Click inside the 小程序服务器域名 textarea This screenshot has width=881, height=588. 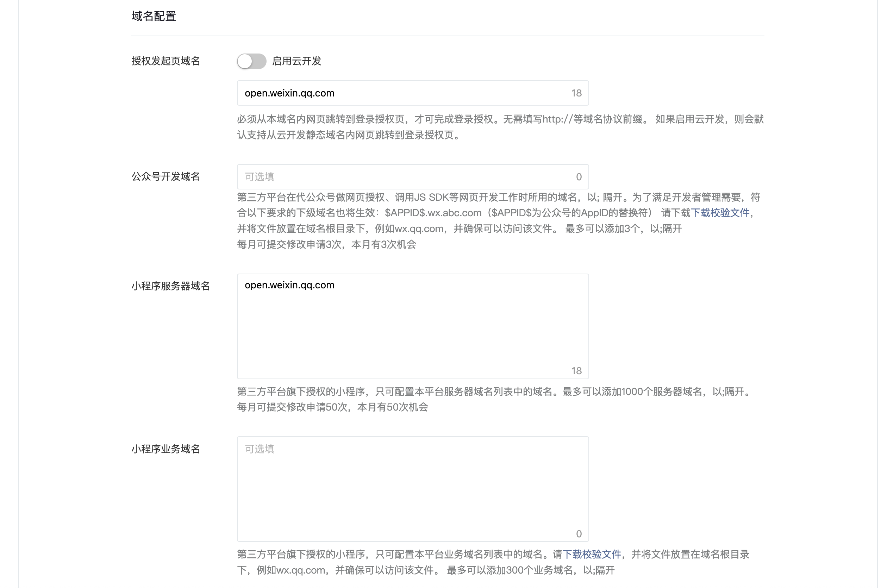pos(413,326)
